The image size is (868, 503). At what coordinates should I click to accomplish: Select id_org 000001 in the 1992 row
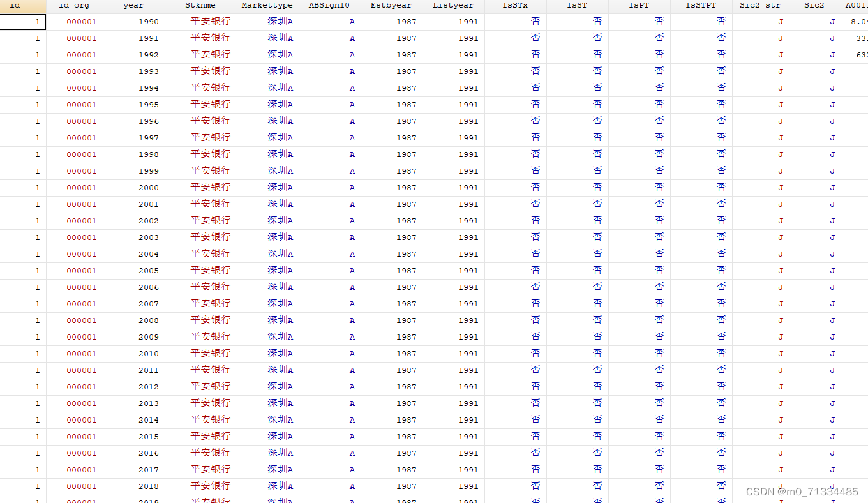tap(74, 55)
